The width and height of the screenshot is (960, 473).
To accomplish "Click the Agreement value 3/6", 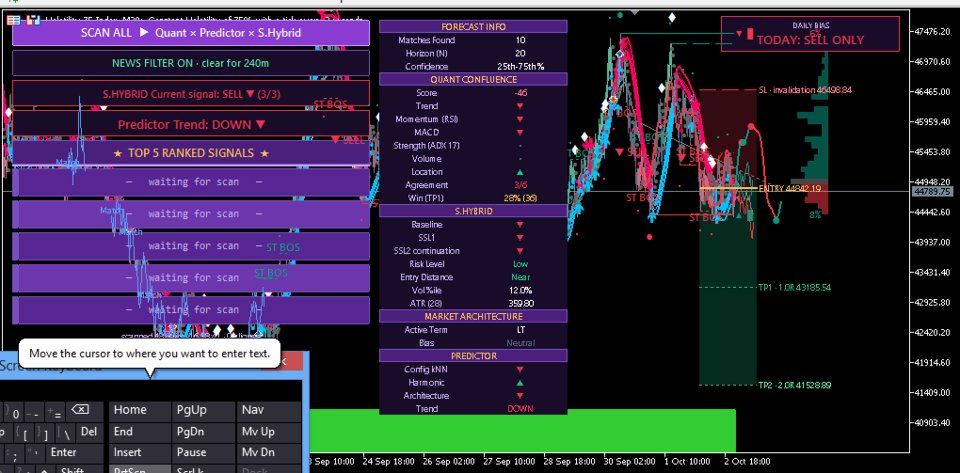I will [x=520, y=185].
